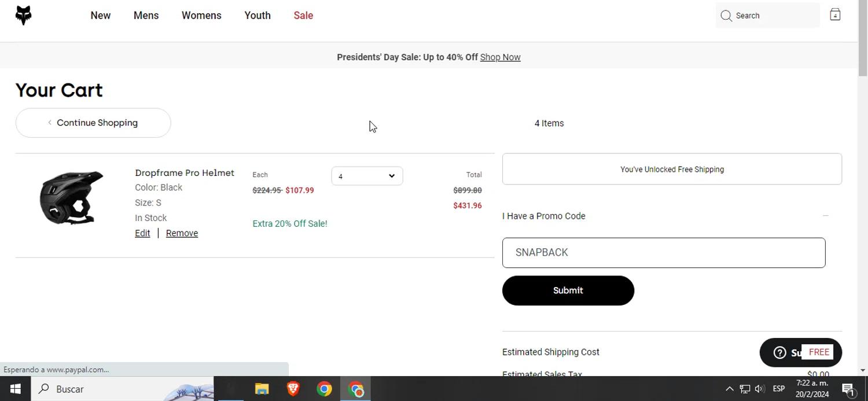
Task: Open the Windows Start menu
Action: point(16,389)
